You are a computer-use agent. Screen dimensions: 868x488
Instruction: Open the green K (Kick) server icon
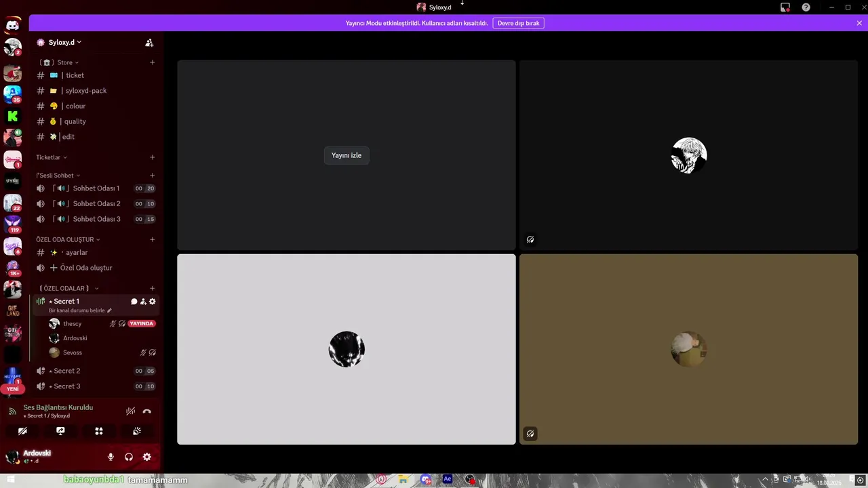[x=12, y=116]
